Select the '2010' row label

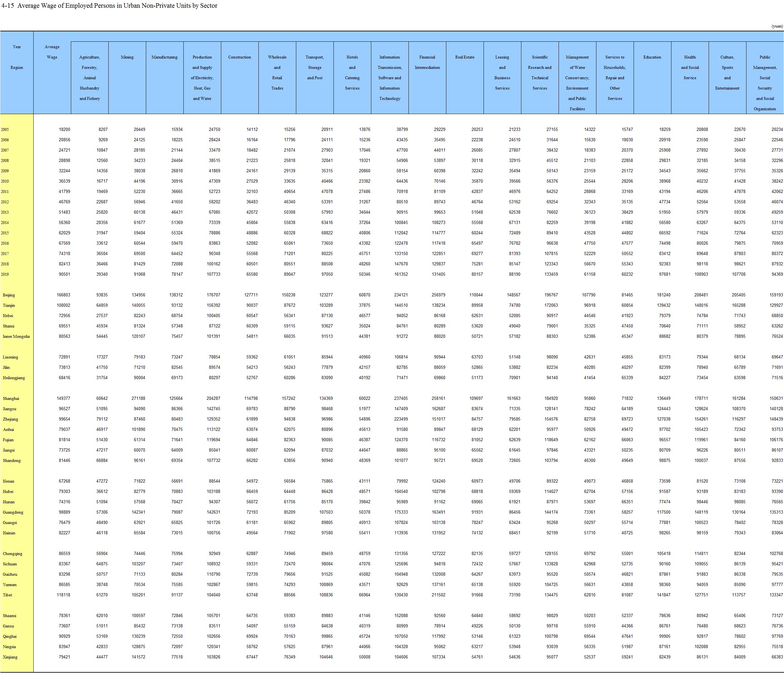coord(5,181)
